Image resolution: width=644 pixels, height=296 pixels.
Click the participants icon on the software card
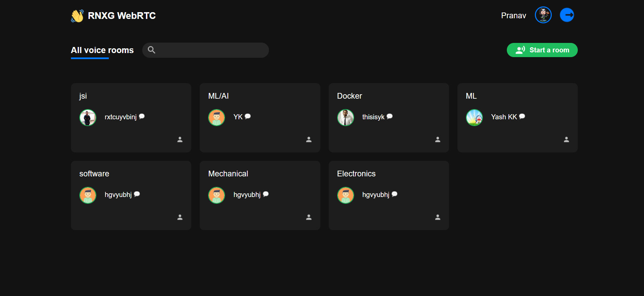(180, 217)
